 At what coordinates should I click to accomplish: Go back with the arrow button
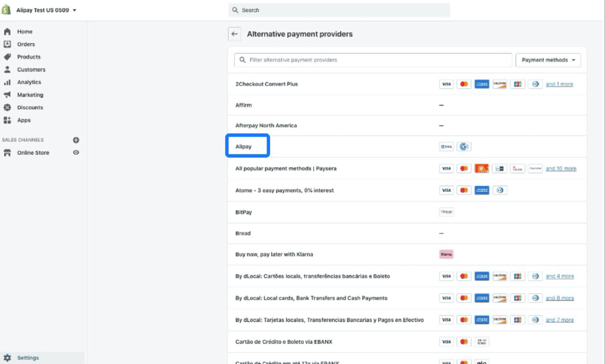click(x=235, y=34)
